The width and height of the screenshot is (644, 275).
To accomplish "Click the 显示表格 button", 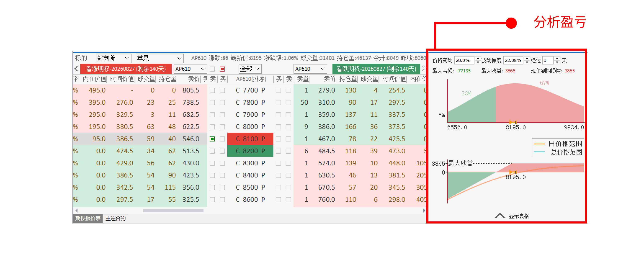I will (519, 216).
